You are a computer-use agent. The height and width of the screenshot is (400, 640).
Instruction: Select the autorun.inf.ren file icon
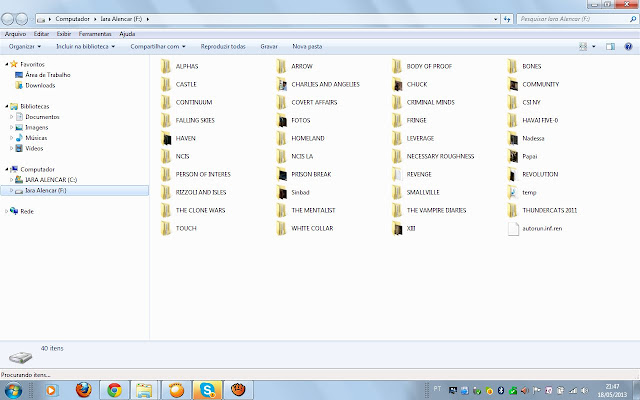coord(513,229)
